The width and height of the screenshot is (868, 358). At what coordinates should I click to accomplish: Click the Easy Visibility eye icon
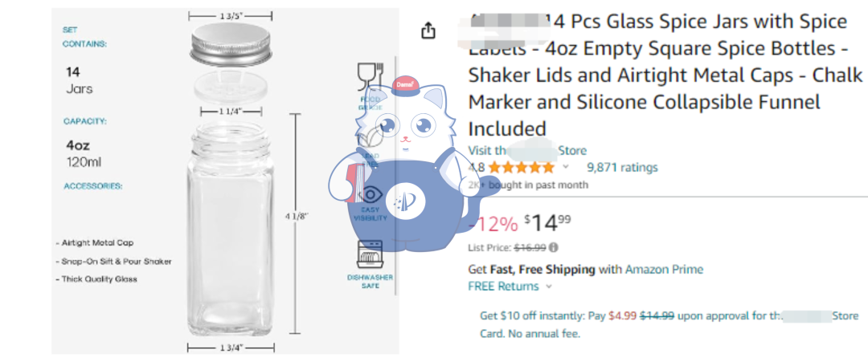pyautogui.click(x=371, y=195)
